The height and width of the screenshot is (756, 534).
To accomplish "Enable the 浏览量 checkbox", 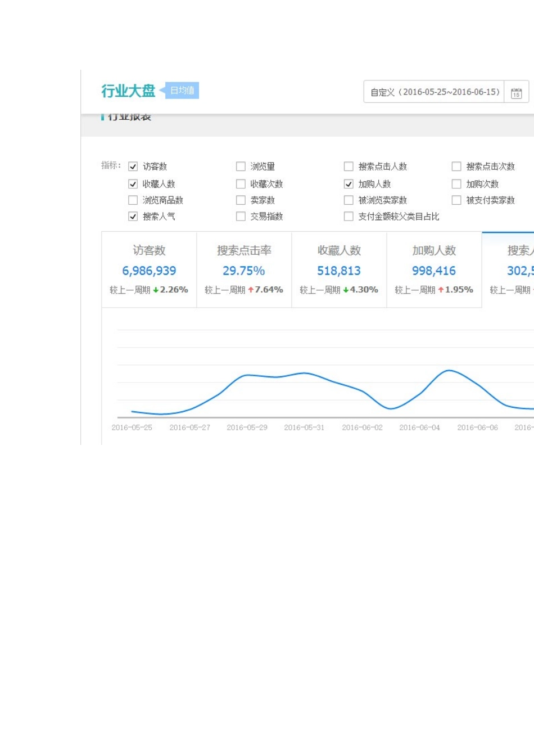I will pyautogui.click(x=241, y=166).
